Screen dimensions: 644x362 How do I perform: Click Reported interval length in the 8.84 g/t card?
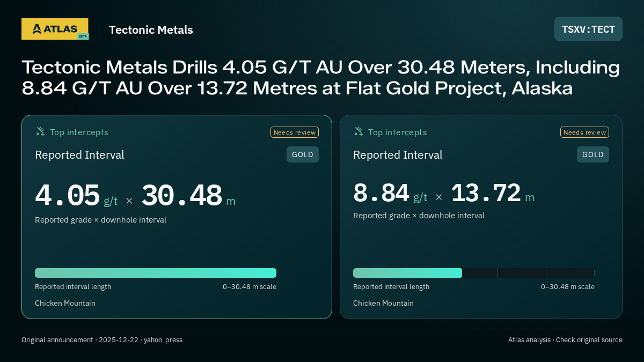pyautogui.click(x=391, y=287)
